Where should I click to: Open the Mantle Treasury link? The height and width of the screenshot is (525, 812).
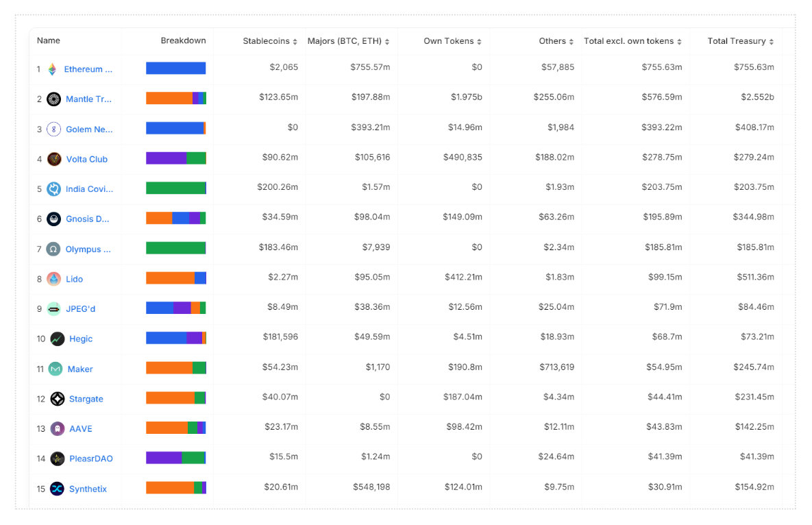(88, 99)
